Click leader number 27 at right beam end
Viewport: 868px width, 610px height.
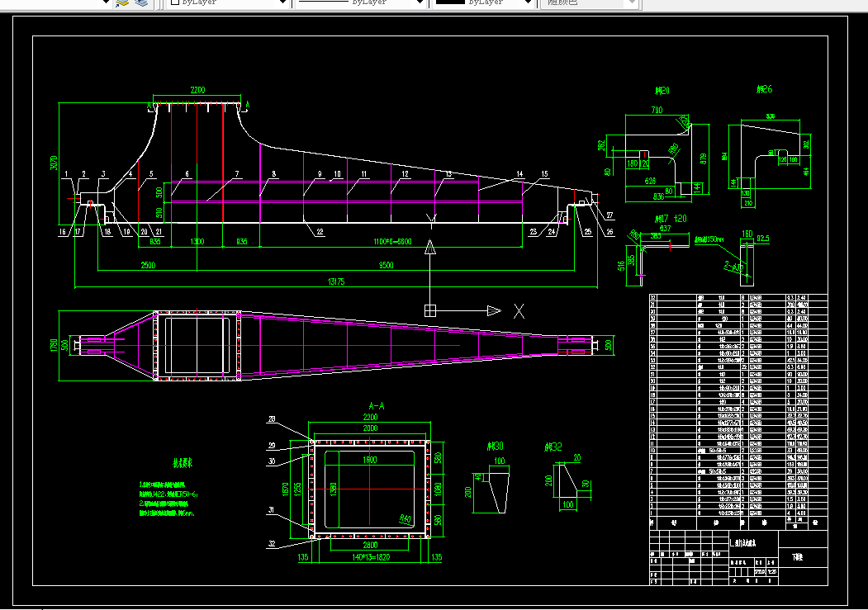click(x=609, y=215)
